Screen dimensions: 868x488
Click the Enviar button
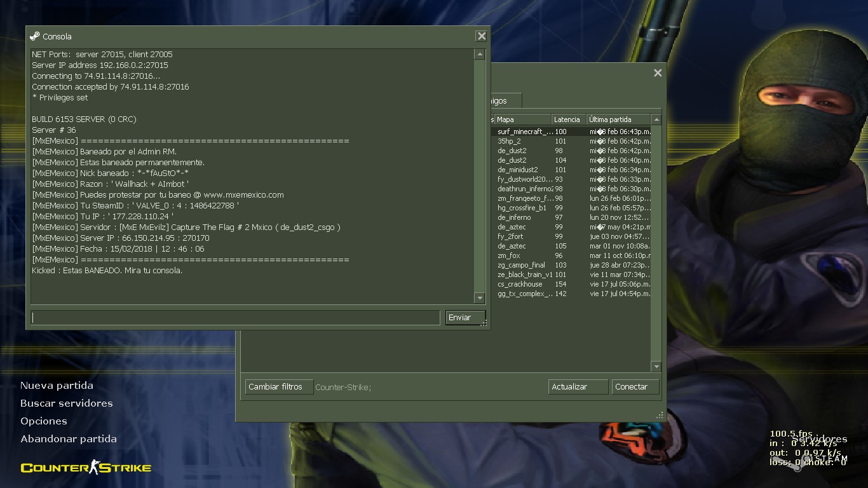tap(465, 318)
